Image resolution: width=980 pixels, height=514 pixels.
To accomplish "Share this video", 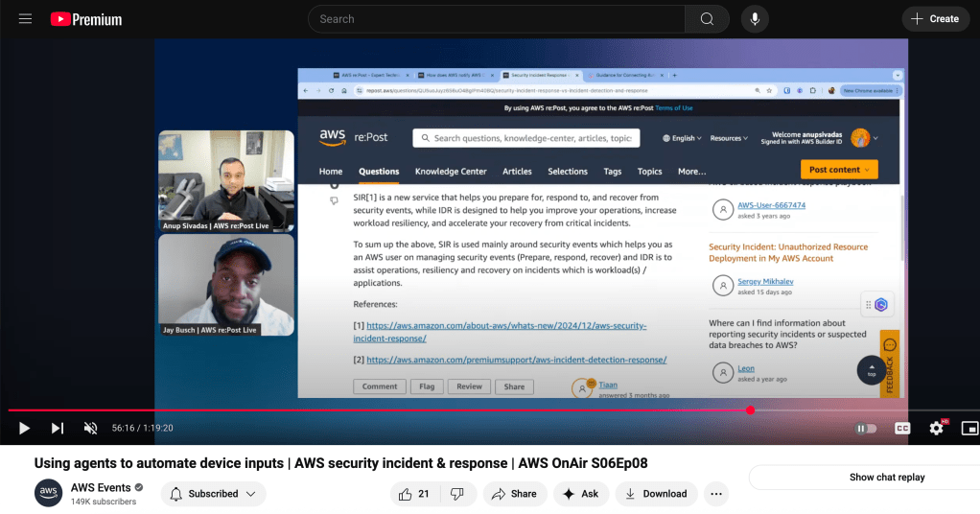I will [x=514, y=494].
